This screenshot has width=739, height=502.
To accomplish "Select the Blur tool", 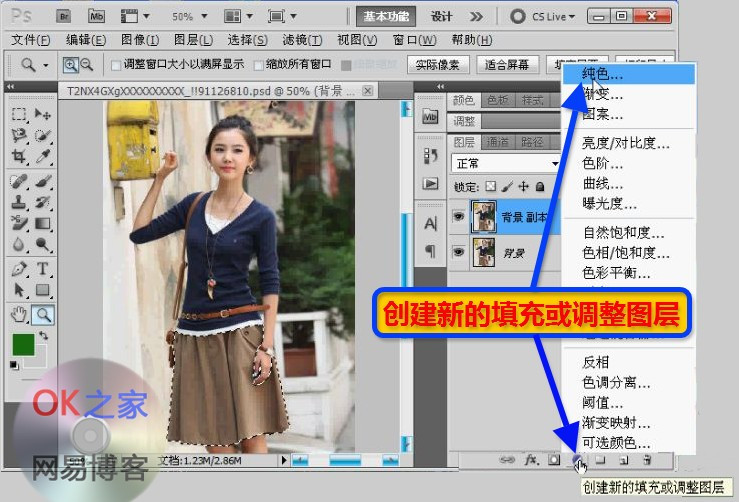I will coord(18,244).
